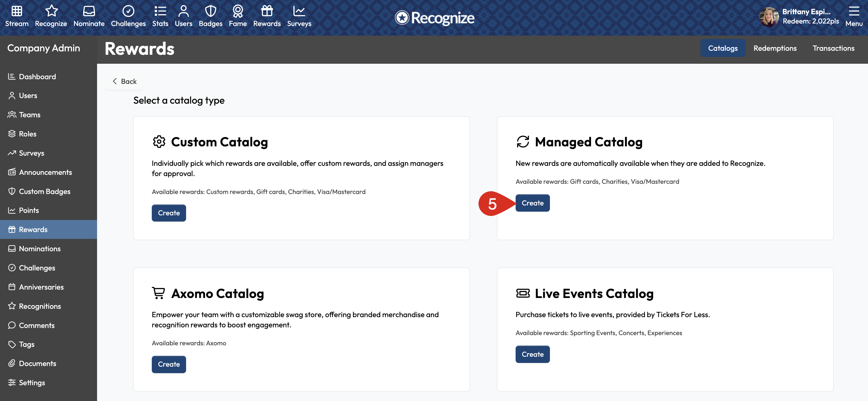The width and height of the screenshot is (868, 401).
Task: Select Rewards in the sidebar
Action: pyautogui.click(x=49, y=229)
